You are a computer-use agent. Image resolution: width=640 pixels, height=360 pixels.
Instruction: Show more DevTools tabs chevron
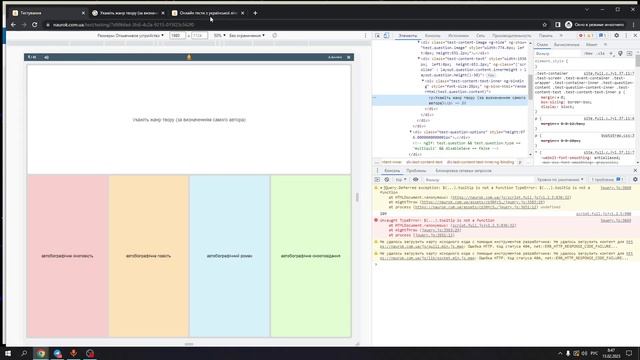coord(561,36)
